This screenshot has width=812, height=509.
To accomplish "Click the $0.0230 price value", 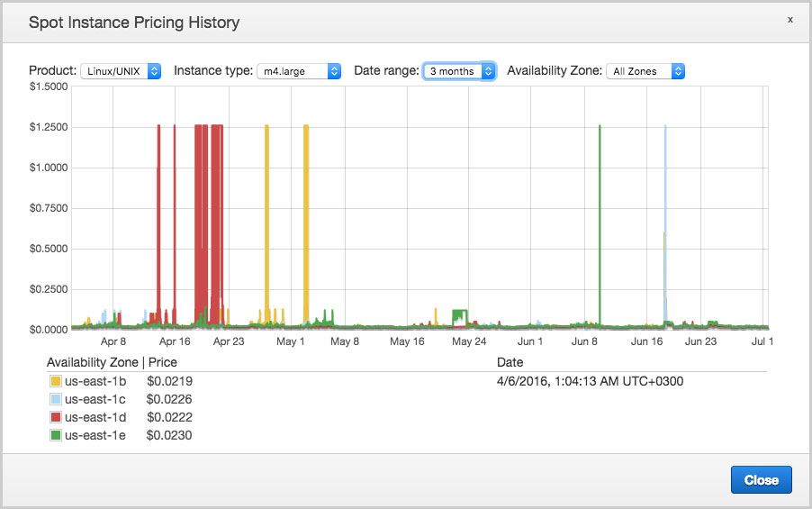I will point(169,435).
